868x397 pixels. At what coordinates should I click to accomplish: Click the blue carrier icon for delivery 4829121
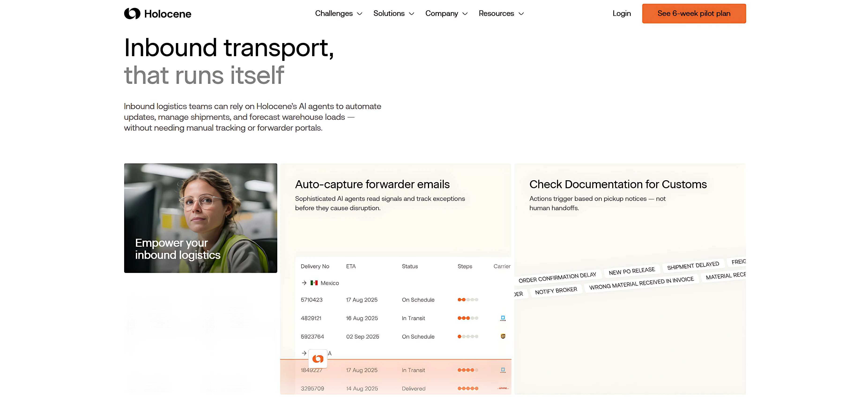(503, 318)
